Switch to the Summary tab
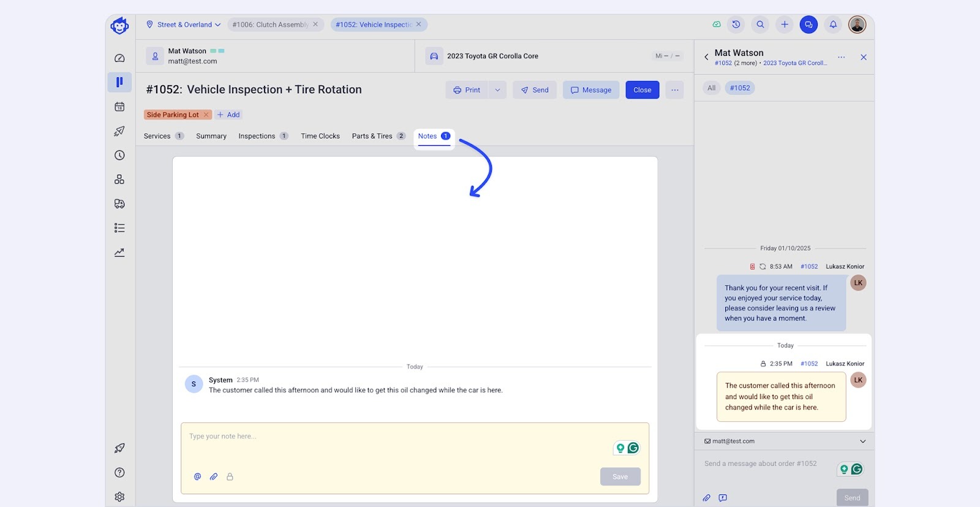The width and height of the screenshot is (980, 507). coord(211,136)
